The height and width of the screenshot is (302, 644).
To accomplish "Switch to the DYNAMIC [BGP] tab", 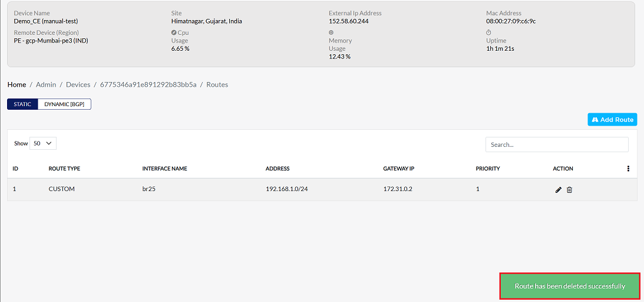I will coord(64,104).
